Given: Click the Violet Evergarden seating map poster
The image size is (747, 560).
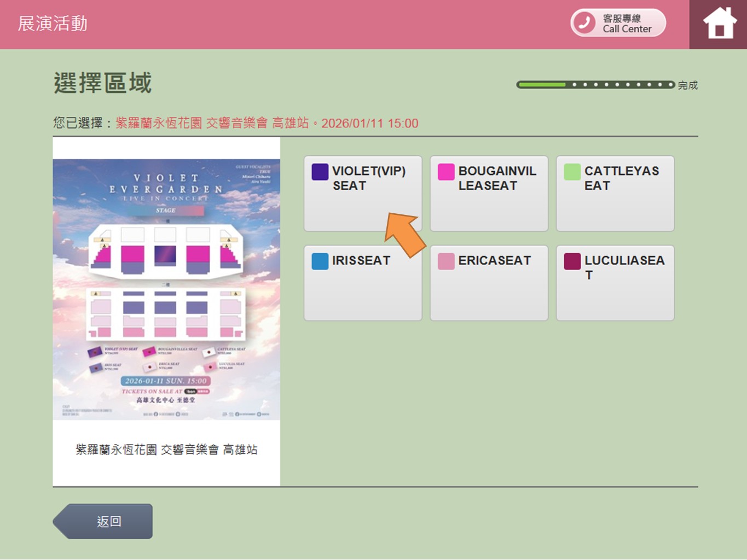Looking at the screenshot, I should coord(166,289).
